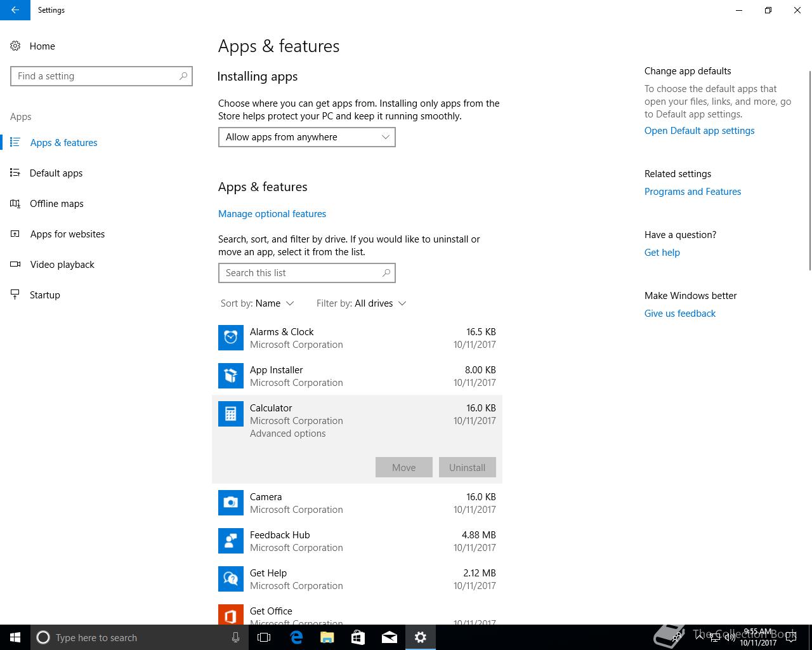Click the Calculator app icon
Image resolution: width=812 pixels, height=650 pixels.
point(231,414)
